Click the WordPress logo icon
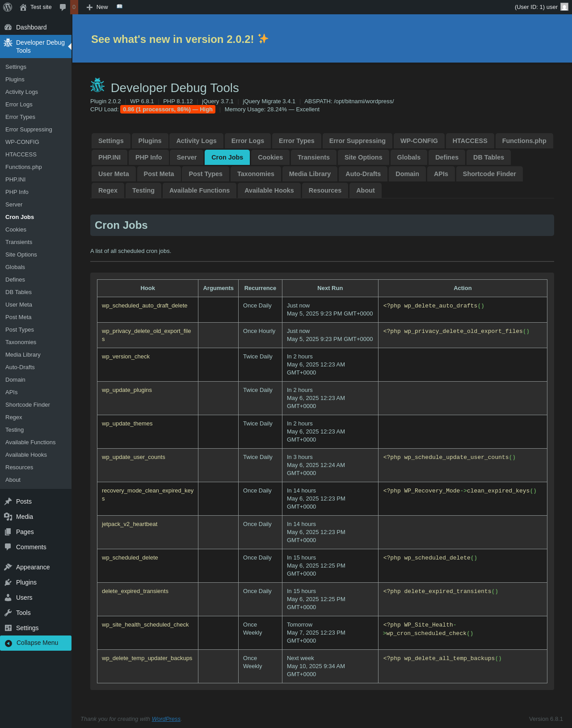This screenshot has height=728, width=572. 8,7
